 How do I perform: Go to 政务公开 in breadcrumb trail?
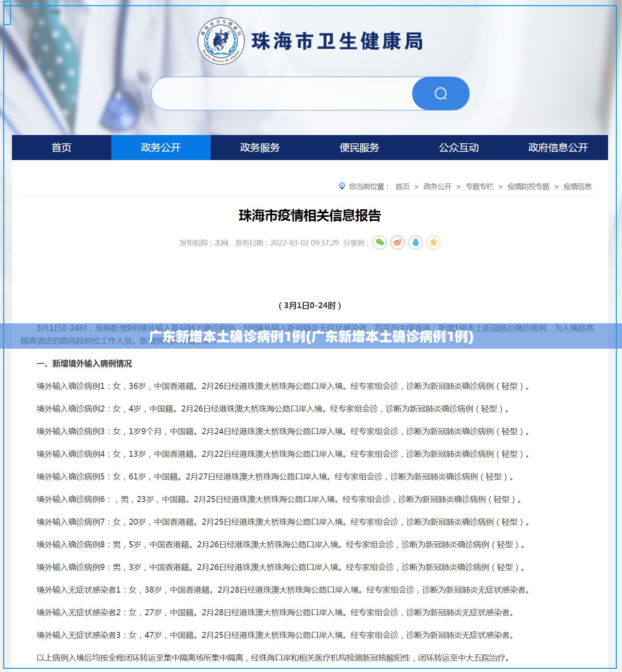[x=437, y=186]
